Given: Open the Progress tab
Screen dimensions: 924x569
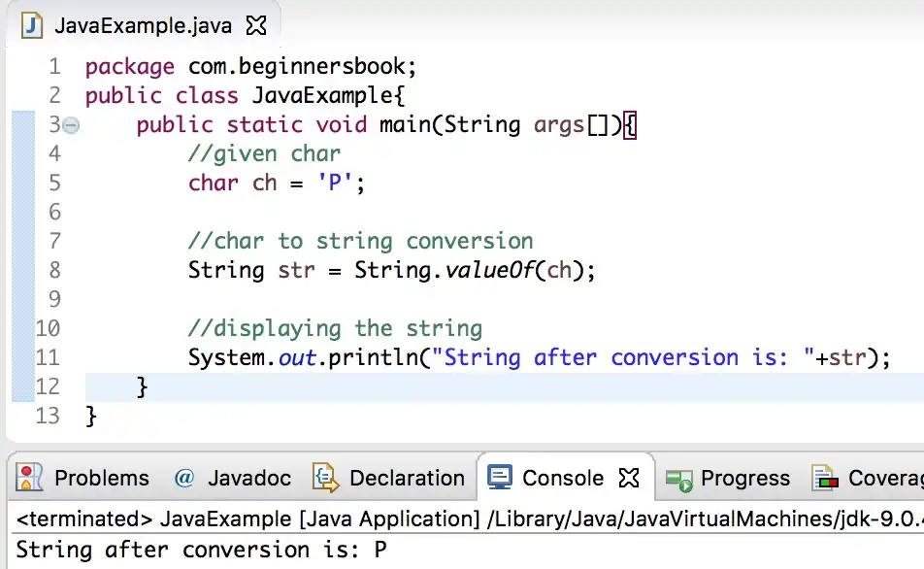Looking at the screenshot, I should point(728,478).
